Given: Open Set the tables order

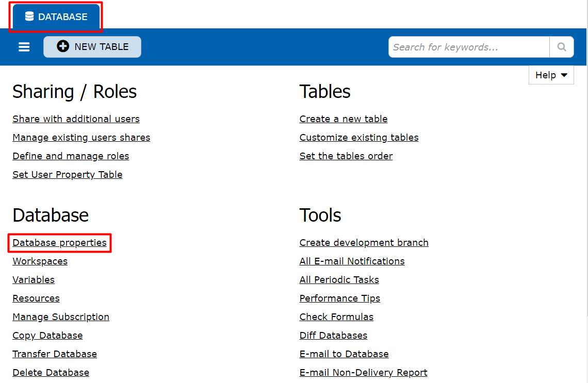Looking at the screenshot, I should coord(346,156).
